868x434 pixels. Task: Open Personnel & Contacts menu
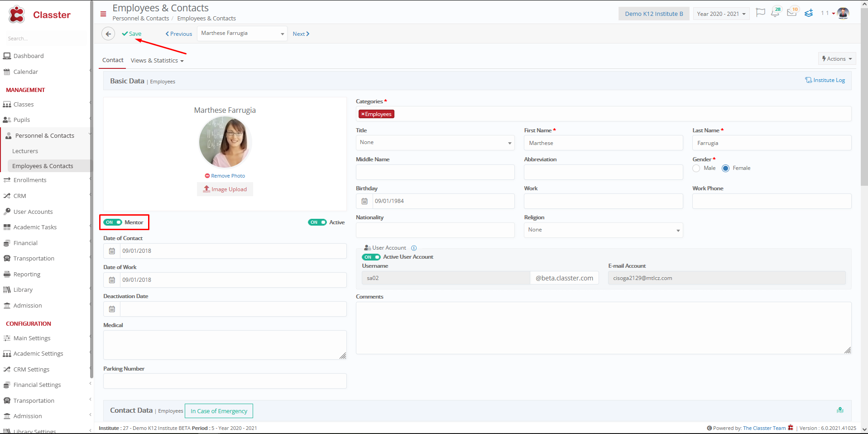[45, 136]
